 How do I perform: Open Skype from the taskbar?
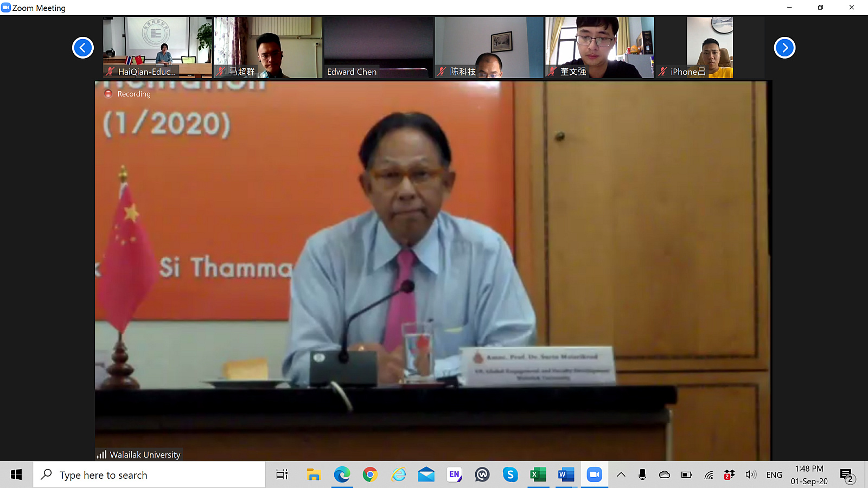[x=510, y=475]
